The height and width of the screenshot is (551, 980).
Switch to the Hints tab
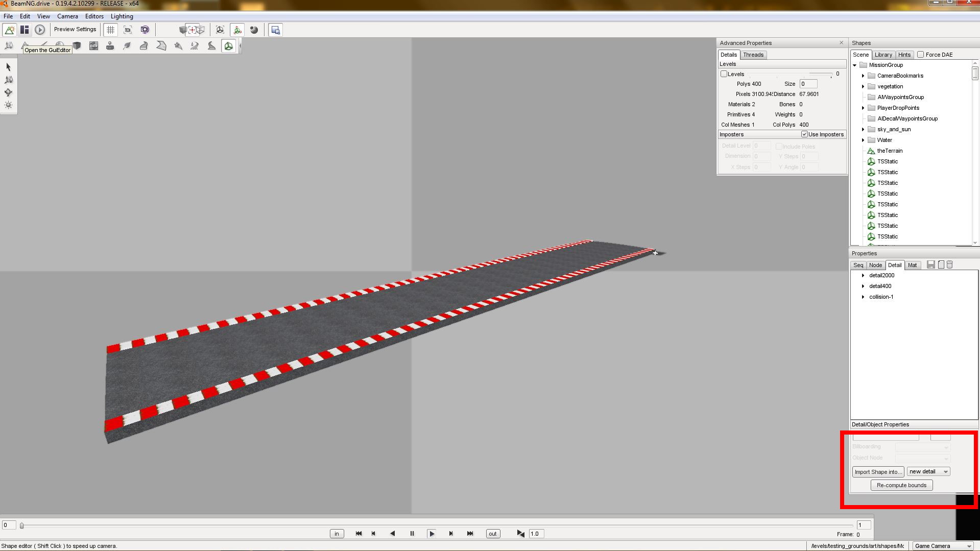(904, 55)
